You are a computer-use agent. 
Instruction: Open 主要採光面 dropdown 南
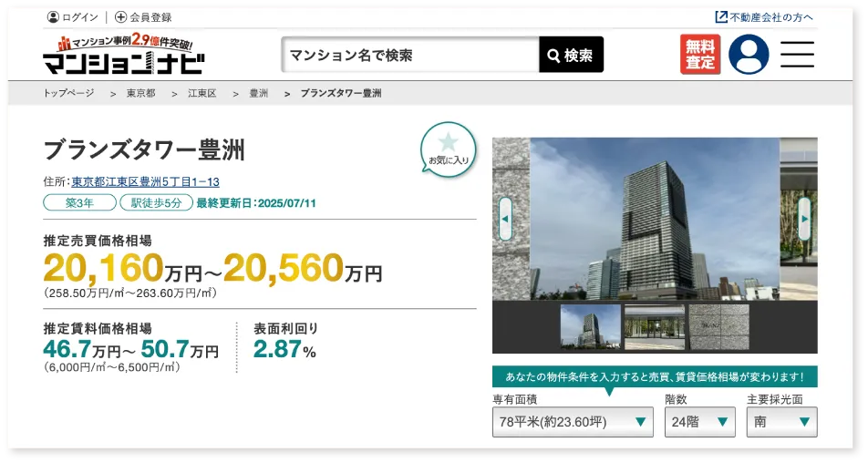point(782,422)
